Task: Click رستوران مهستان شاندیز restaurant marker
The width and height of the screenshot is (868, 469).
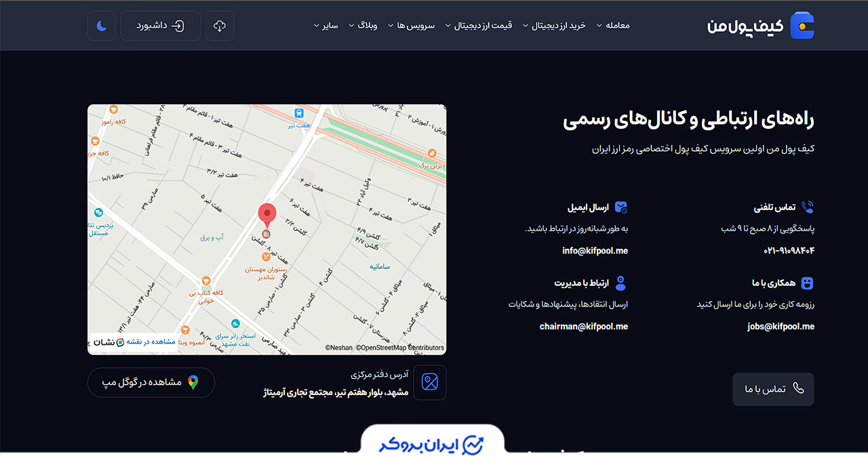Action: pos(267,257)
